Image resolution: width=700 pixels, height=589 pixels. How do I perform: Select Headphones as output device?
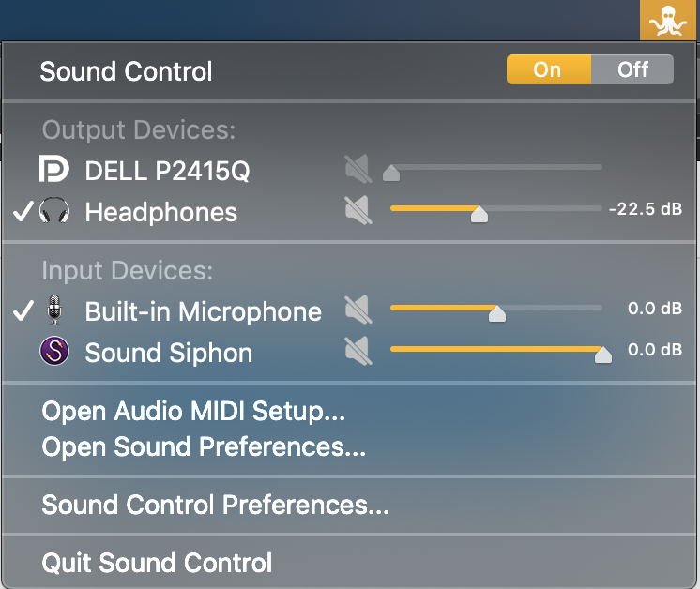(160, 212)
